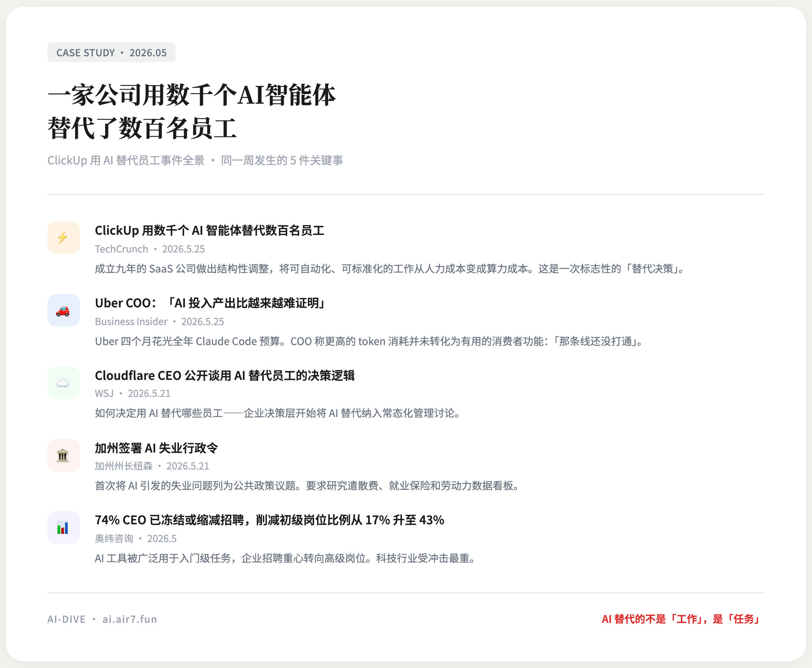The width and height of the screenshot is (812, 668).
Task: Click source line 奥纬咨询 2026.5
Action: [x=136, y=538]
